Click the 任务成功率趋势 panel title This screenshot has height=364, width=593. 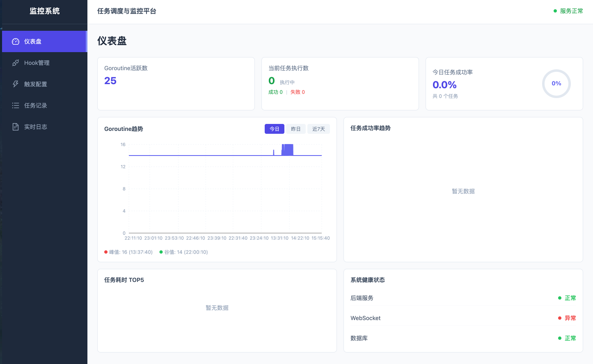[371, 128]
